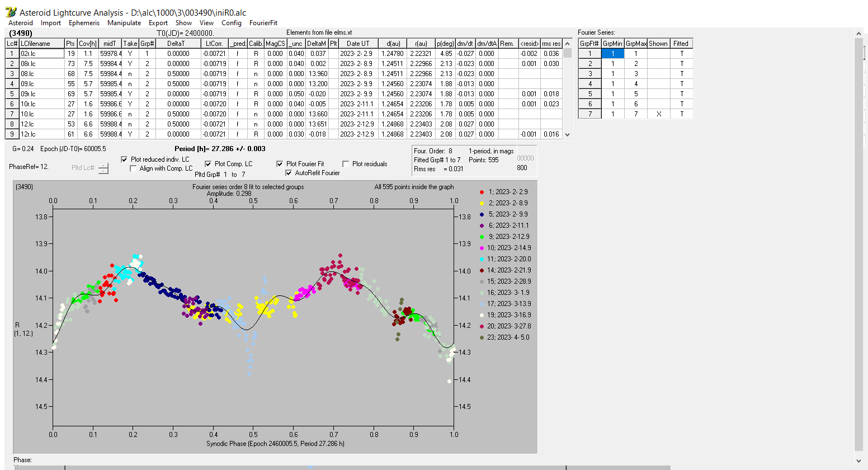Click the Synodic Phase axis label
The width and height of the screenshot is (868, 470).
click(275, 444)
